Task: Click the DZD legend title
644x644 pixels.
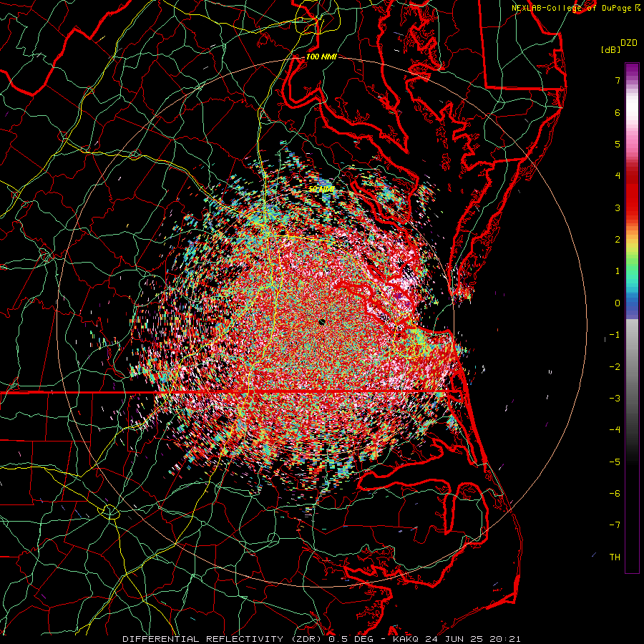Action: pyautogui.click(x=629, y=43)
